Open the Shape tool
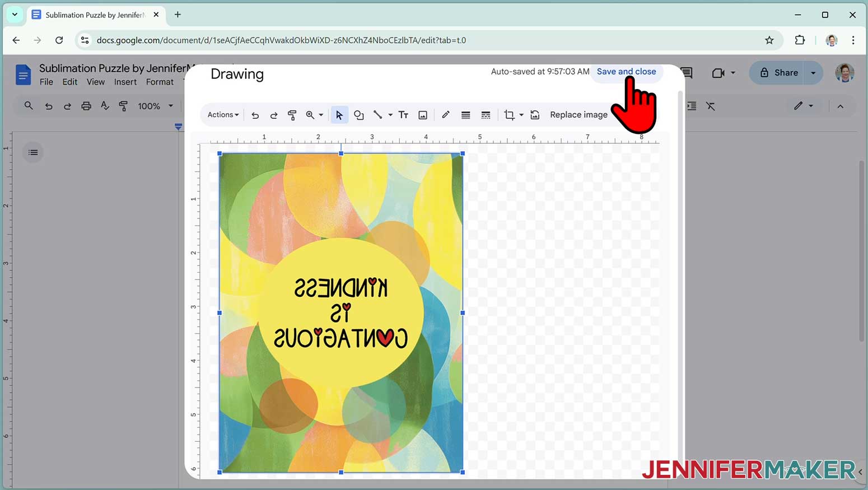868x490 pixels. [359, 115]
